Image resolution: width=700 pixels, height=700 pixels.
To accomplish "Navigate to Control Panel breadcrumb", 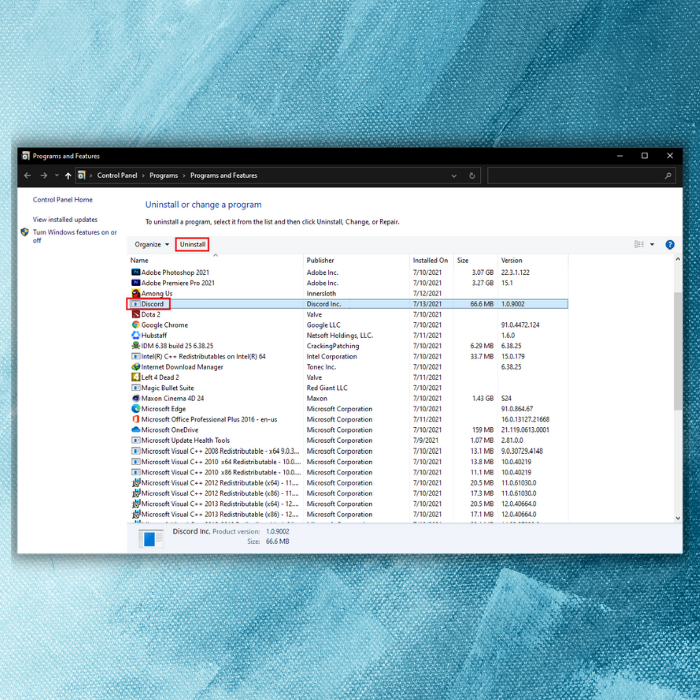I will point(117,175).
